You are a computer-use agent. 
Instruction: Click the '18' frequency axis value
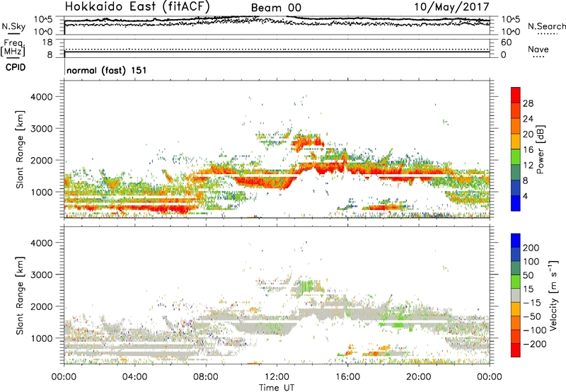pyautogui.click(x=47, y=42)
